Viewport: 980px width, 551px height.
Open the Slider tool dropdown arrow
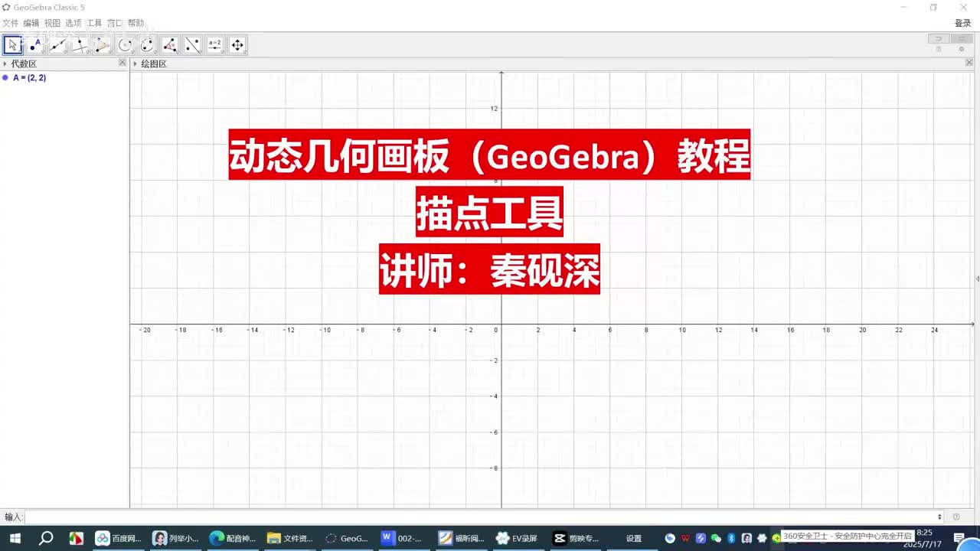pos(221,54)
